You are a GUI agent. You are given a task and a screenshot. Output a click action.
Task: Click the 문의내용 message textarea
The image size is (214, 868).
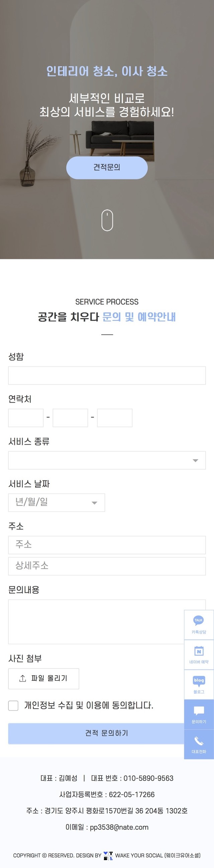click(96, 621)
